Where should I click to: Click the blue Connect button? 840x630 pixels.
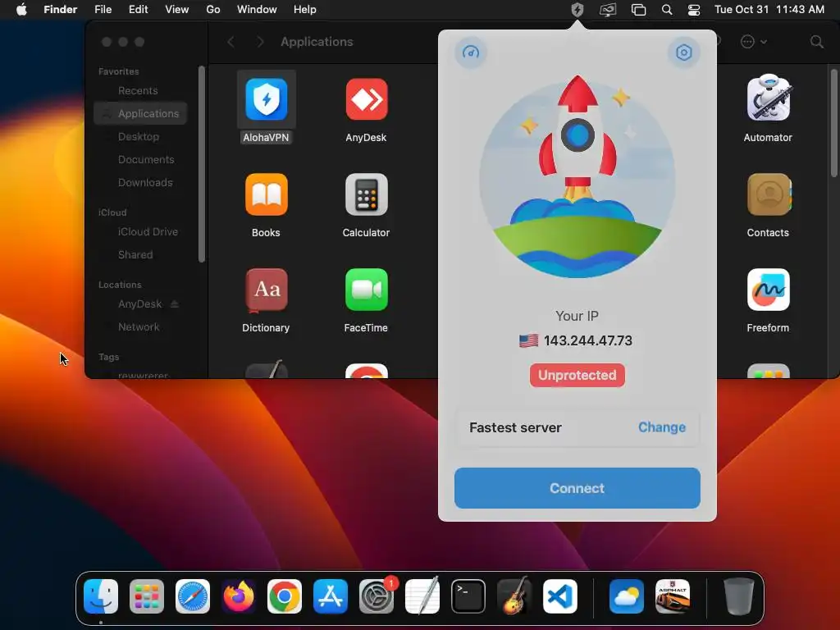577,488
